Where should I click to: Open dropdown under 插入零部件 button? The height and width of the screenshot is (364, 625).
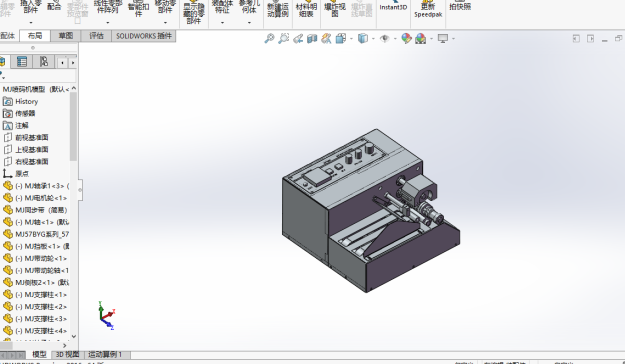point(31,23)
